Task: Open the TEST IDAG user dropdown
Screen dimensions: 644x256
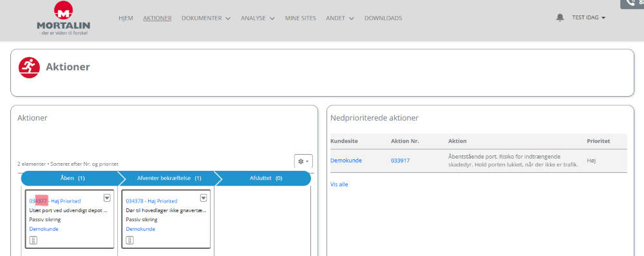Action: pos(589,17)
